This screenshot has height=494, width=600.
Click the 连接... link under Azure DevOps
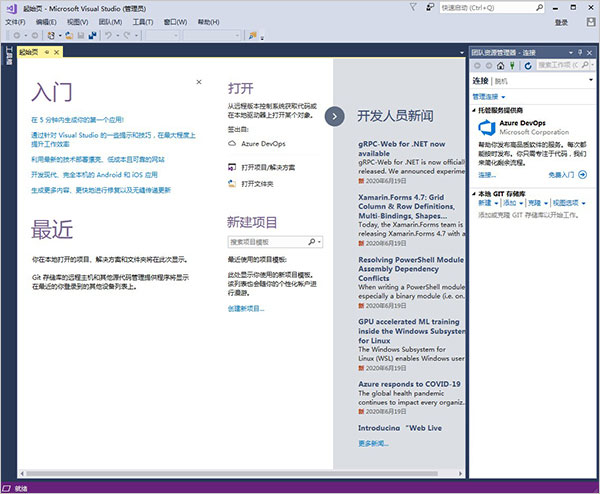point(487,175)
